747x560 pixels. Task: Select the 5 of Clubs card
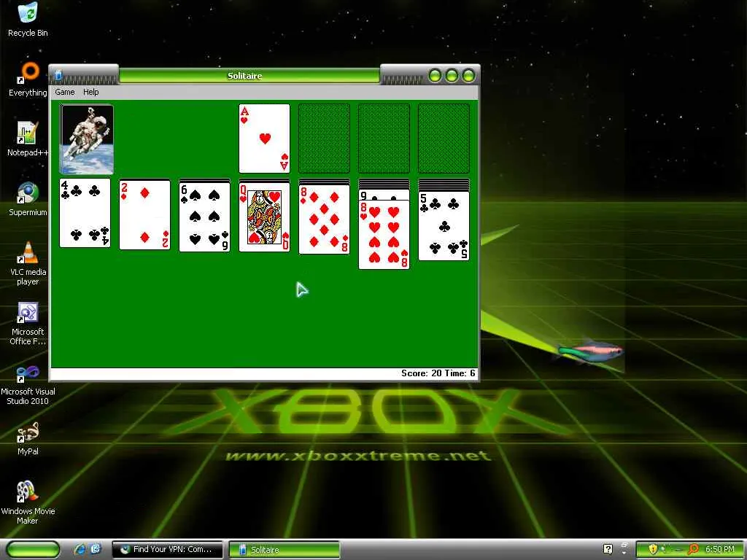[444, 226]
